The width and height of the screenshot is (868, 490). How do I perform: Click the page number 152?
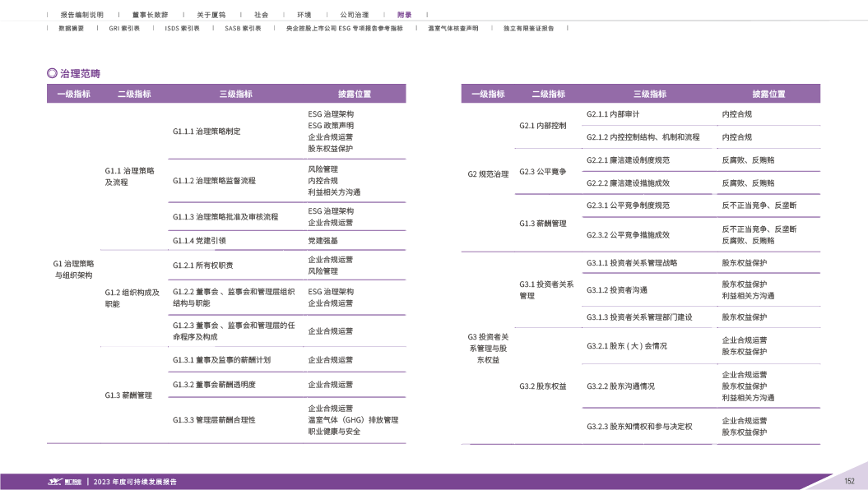[x=850, y=481]
